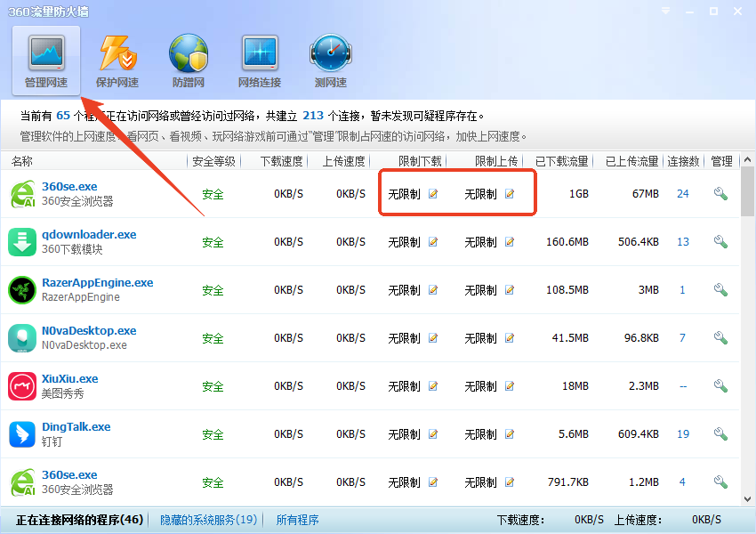Switch to the 防蹭网 anti-leeching tool

point(188,60)
